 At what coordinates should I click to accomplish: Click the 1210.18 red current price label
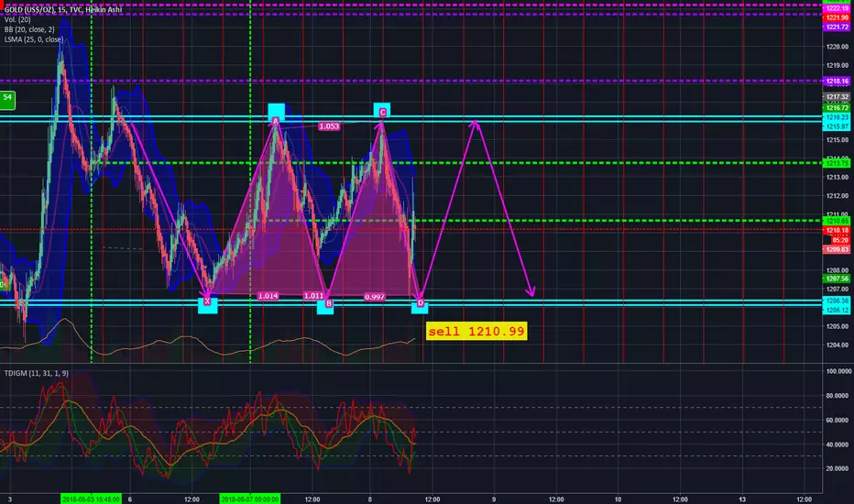[837, 231]
